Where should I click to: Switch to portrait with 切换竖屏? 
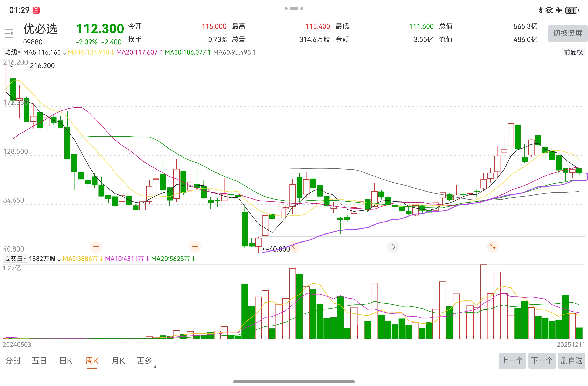567,33
